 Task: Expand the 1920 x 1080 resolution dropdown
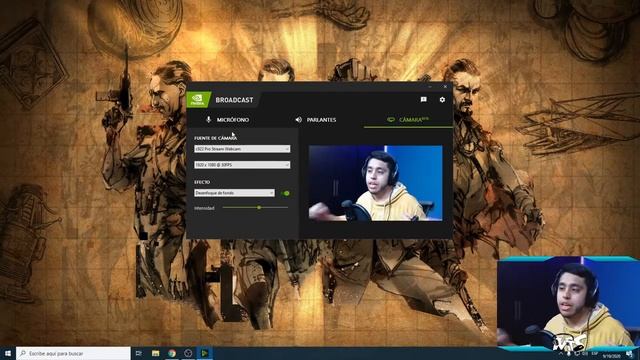[242, 165]
